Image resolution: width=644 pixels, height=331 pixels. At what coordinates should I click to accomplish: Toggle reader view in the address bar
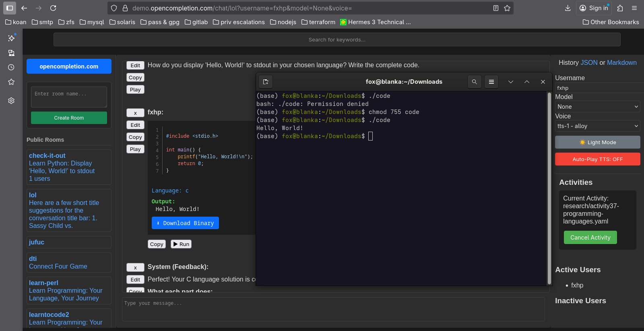point(496,8)
